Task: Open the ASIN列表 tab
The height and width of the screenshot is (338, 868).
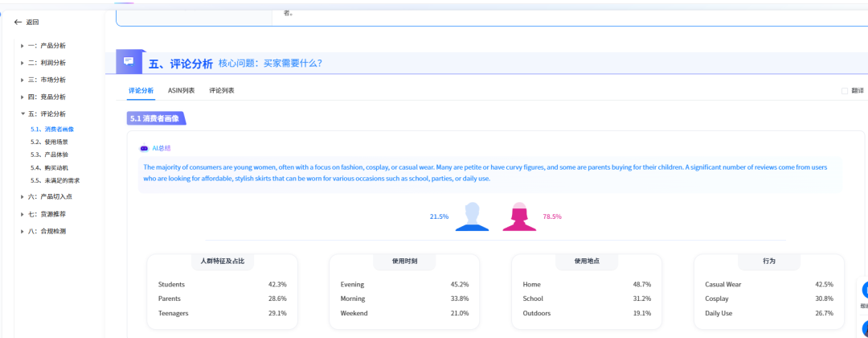Action: point(182,90)
